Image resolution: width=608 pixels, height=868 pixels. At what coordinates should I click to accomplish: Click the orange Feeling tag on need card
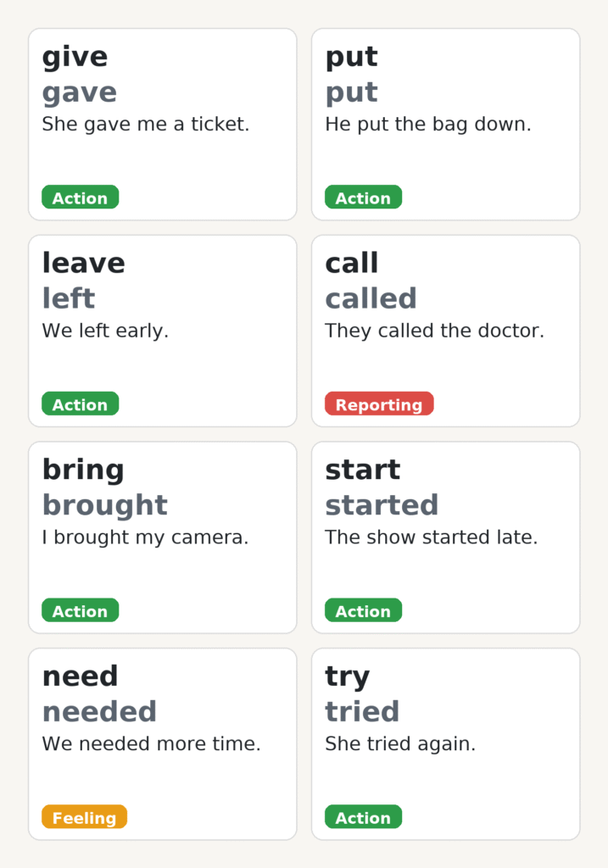pos(84,818)
